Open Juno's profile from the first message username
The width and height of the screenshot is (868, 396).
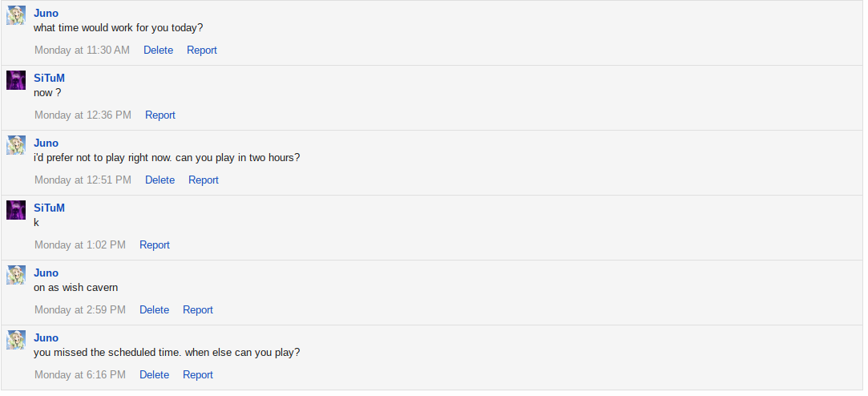(x=46, y=13)
